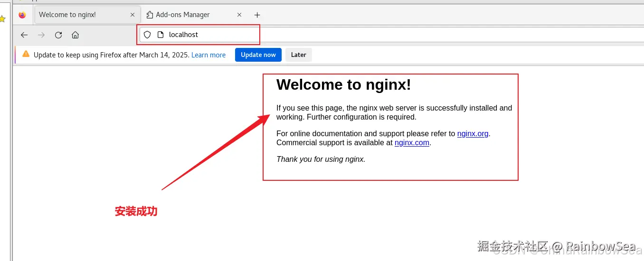Switch to the Add-ons Manager tab
The width and height of the screenshot is (644, 261).
coord(195,15)
